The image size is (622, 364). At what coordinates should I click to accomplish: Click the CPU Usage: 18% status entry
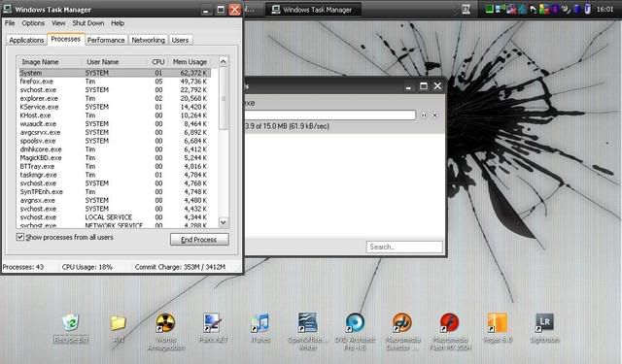(87, 267)
